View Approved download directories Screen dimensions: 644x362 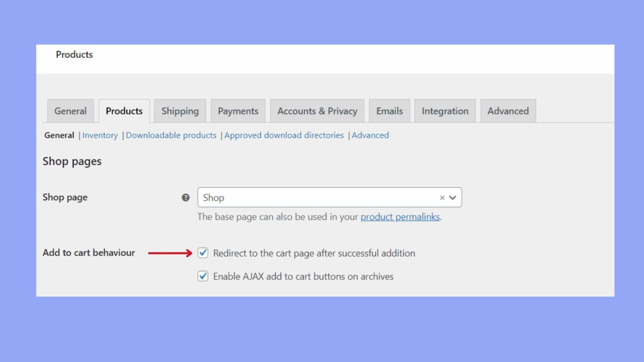284,135
